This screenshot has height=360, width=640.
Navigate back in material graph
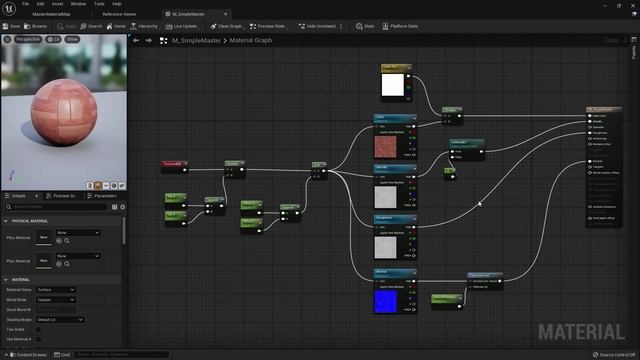[136, 40]
